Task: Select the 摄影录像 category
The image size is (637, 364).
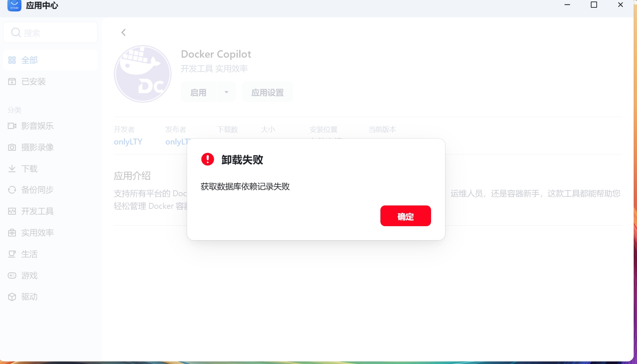Action: point(50,147)
